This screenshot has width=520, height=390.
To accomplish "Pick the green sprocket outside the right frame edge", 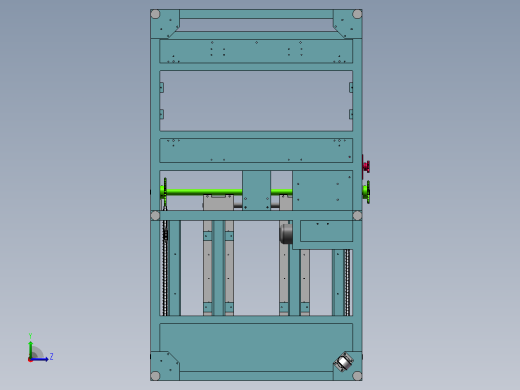I will coord(367,192).
